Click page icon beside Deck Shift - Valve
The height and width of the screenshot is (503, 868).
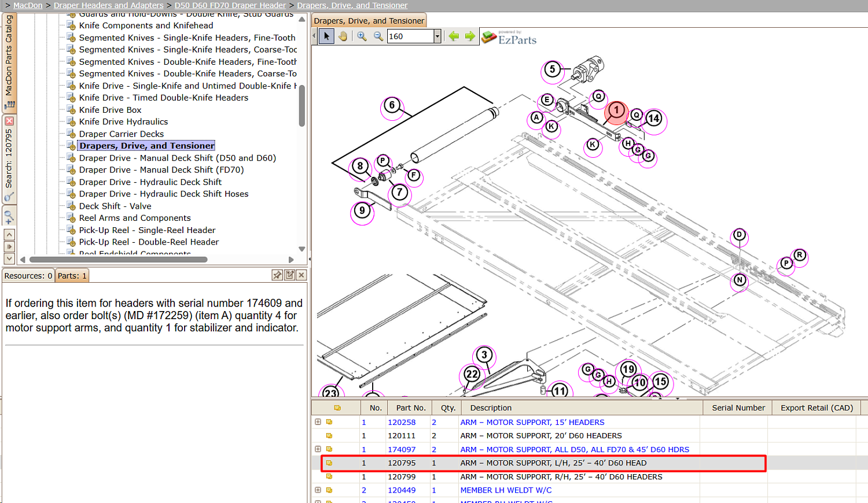71,206
